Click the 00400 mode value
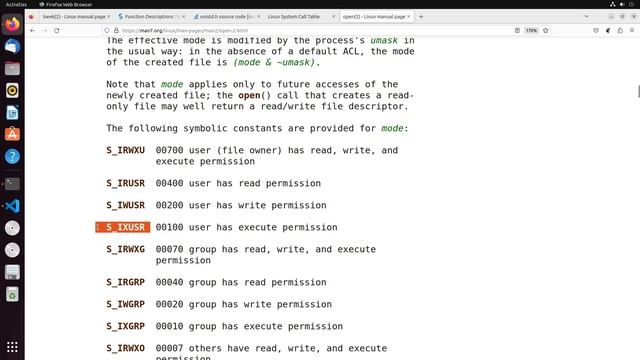 coord(169,183)
